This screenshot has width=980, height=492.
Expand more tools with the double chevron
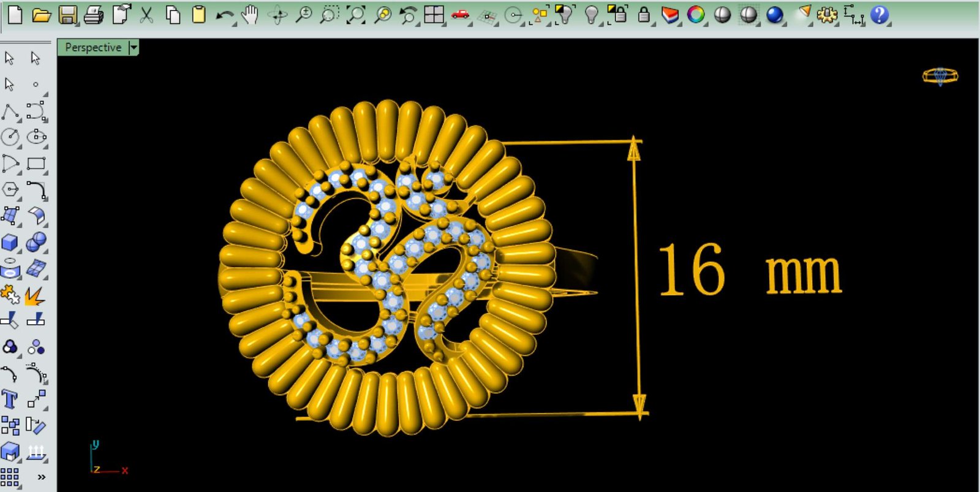(41, 477)
